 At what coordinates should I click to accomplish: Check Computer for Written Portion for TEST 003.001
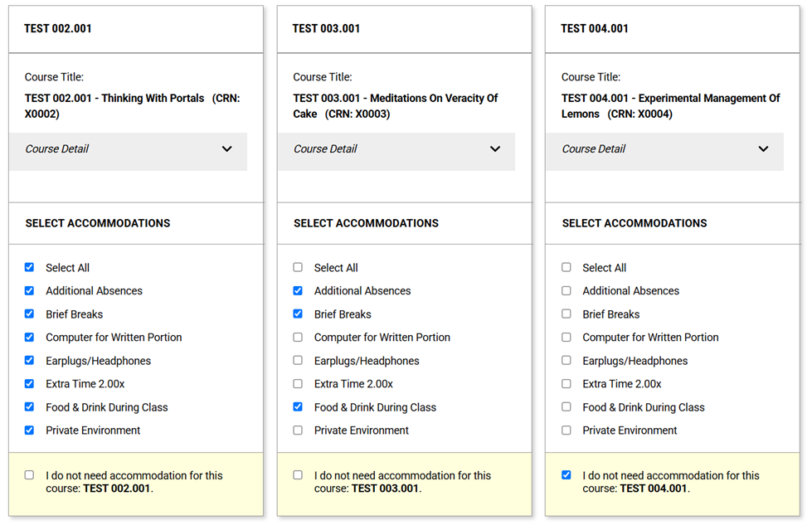pos(298,337)
